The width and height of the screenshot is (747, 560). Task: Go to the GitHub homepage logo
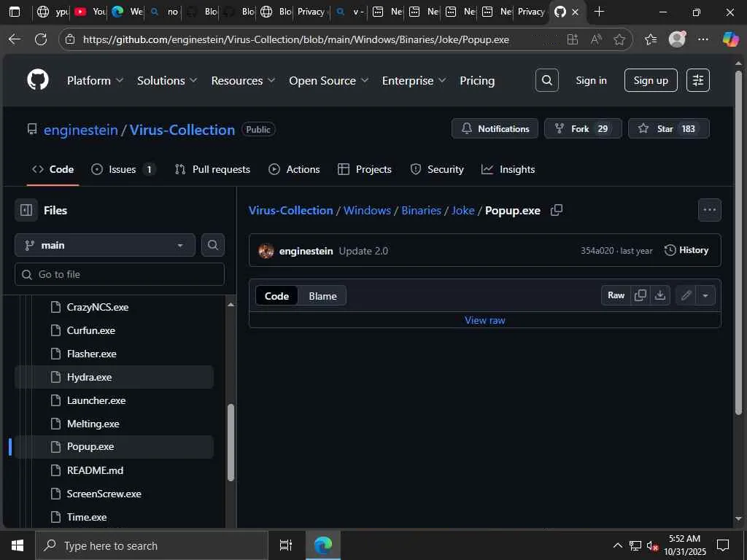coord(38,80)
